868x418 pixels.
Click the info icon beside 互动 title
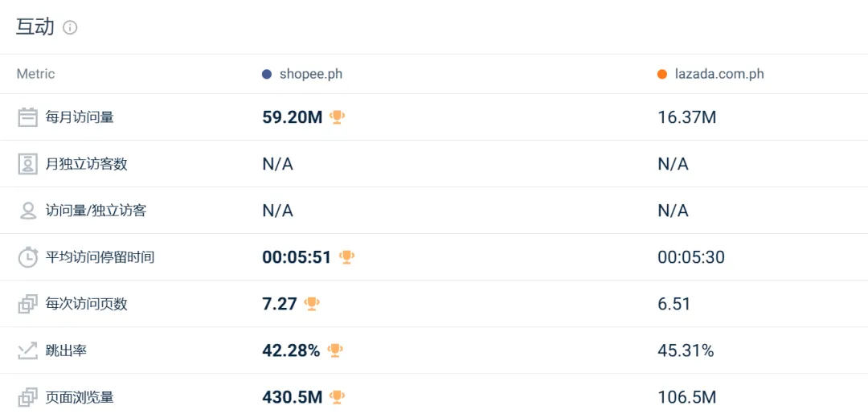(x=70, y=27)
